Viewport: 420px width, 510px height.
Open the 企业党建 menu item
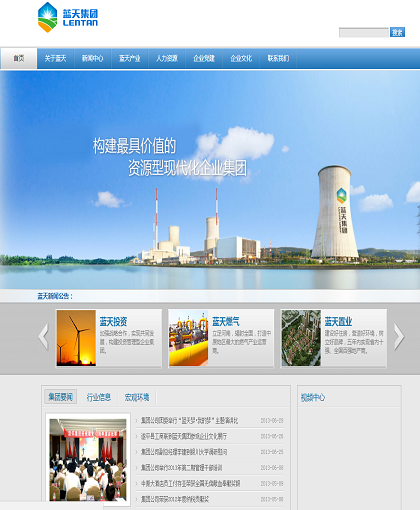click(204, 59)
